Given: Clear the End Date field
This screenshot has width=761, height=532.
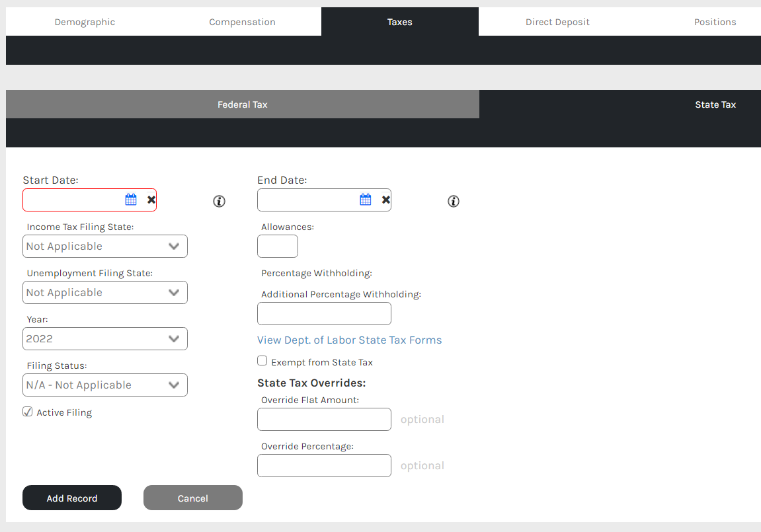Looking at the screenshot, I should click(386, 200).
